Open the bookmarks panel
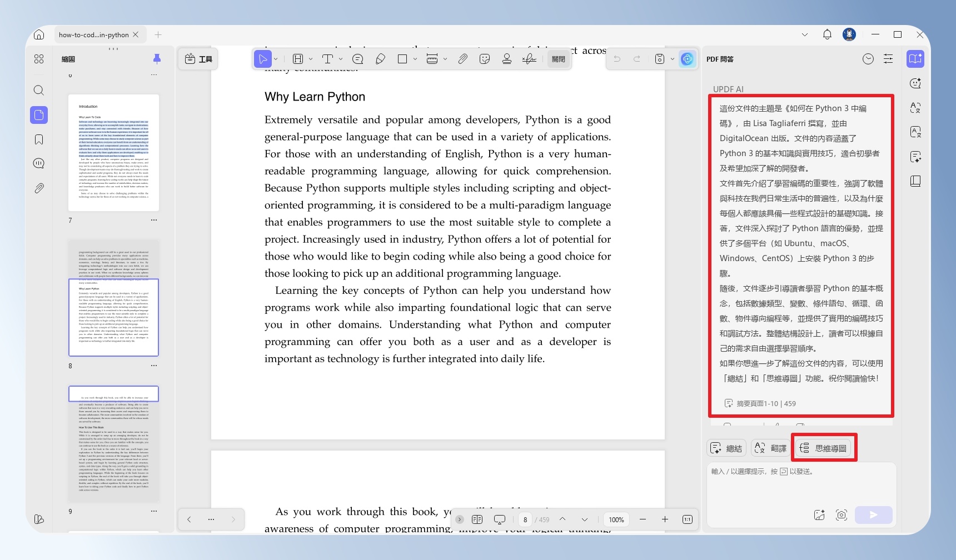 [39, 139]
